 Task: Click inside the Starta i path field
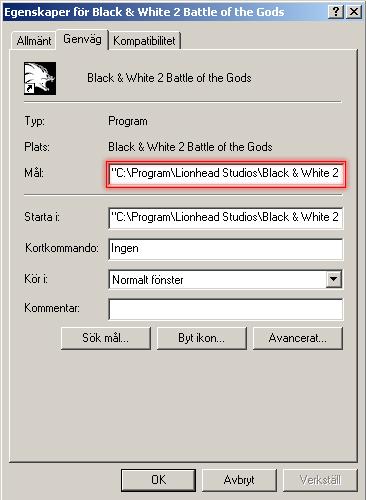click(x=226, y=218)
